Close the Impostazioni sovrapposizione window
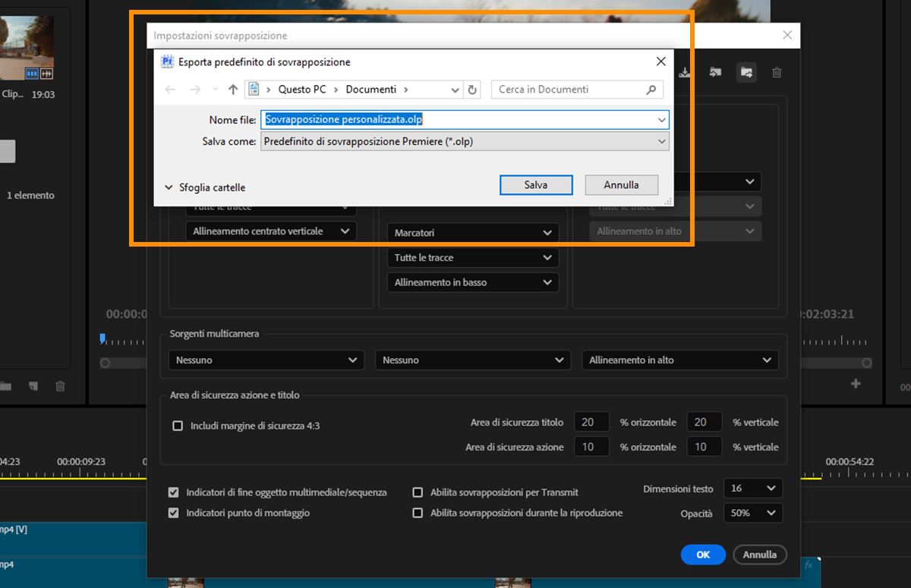The width and height of the screenshot is (911, 588). pos(787,35)
